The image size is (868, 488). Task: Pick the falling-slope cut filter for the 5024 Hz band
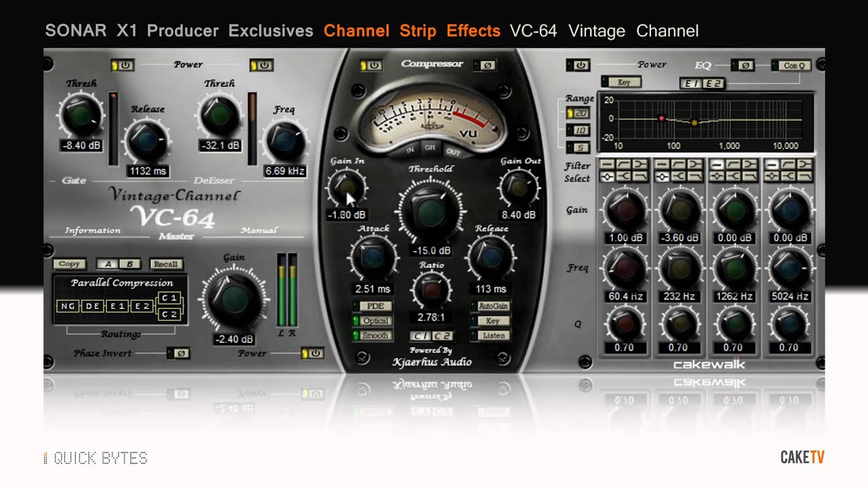(x=804, y=176)
